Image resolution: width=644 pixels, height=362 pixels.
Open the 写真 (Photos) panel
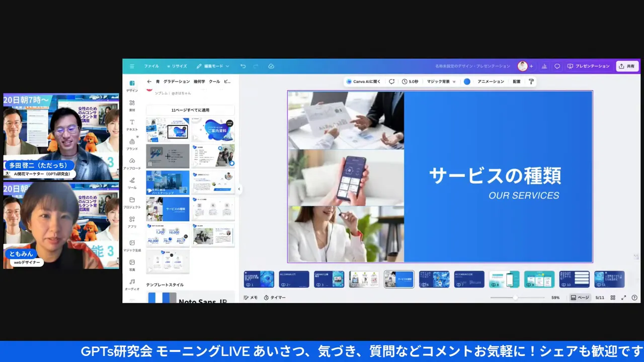tap(132, 264)
